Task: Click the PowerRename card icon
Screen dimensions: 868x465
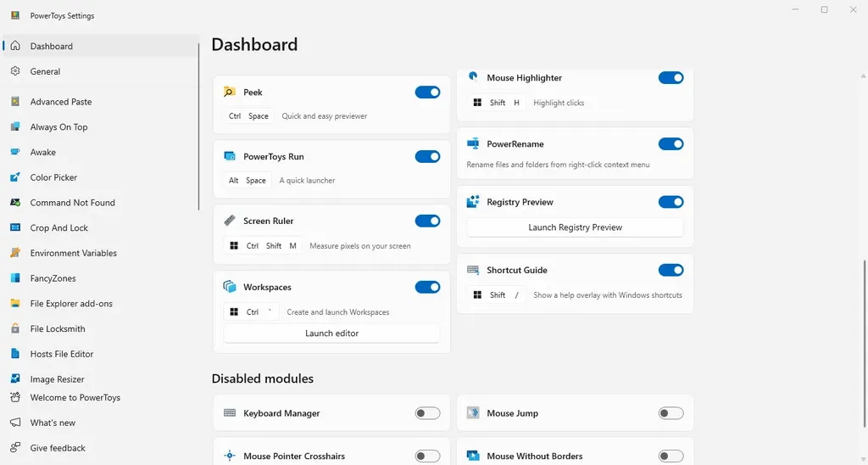Action: click(x=473, y=143)
